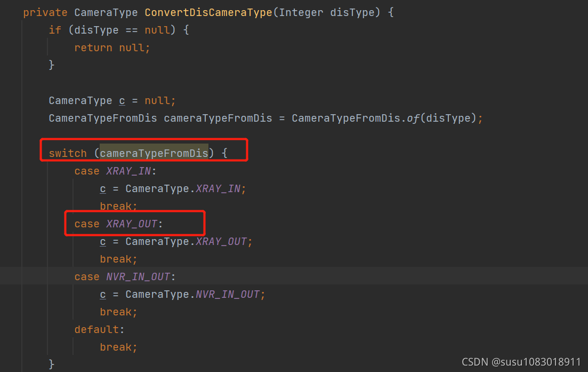
Task: Click the 'private' keyword in method signature
Action: pos(45,12)
